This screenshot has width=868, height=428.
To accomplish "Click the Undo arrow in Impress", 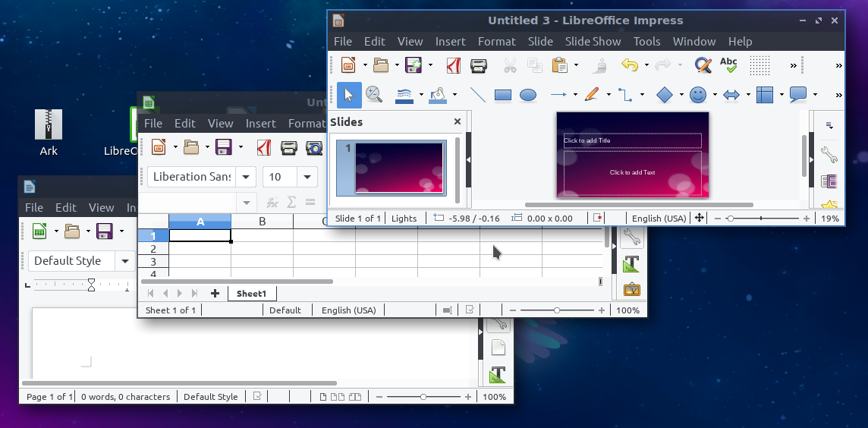I will [630, 65].
